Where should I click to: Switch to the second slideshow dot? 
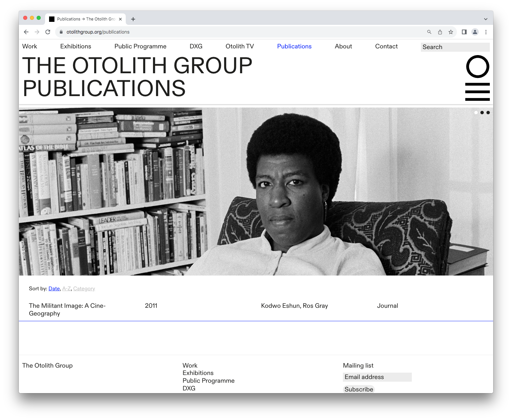pos(482,113)
